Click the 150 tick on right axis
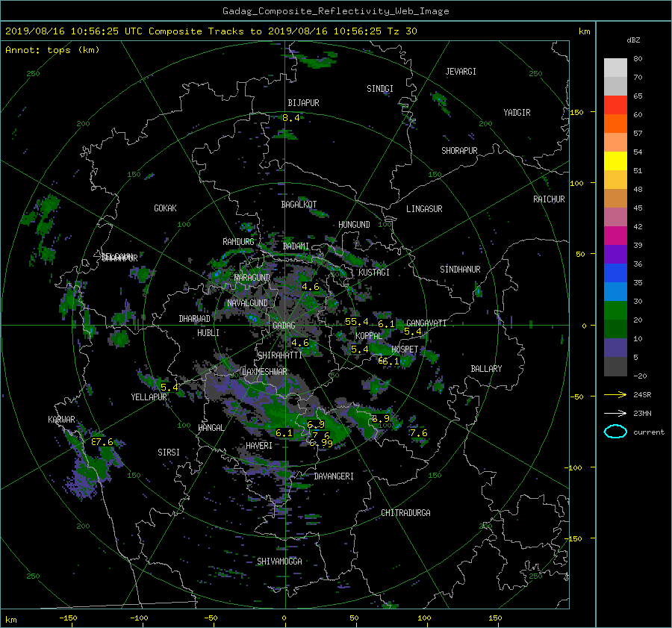 point(576,112)
